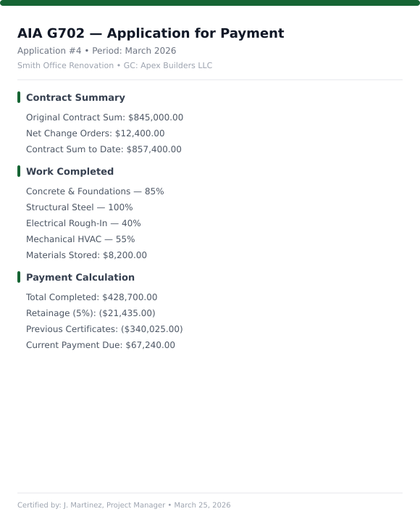Click the Smith Office Renovation project line
This screenshot has height=522, width=420.
click(x=114, y=65)
